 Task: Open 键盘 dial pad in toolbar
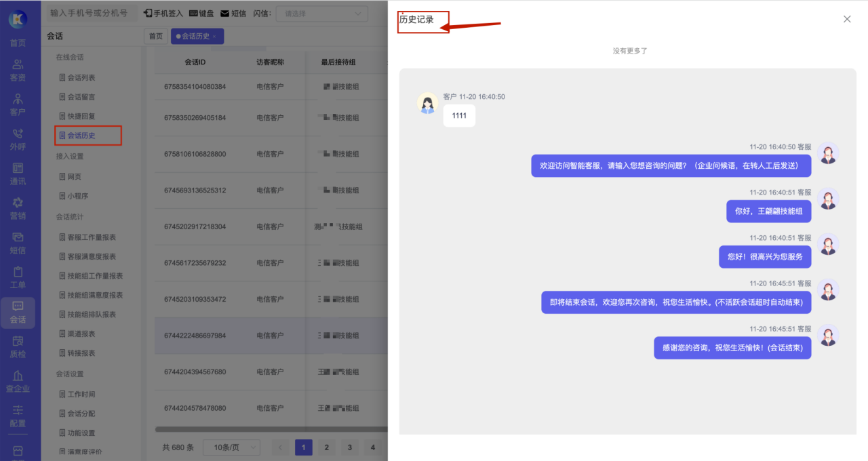201,13
